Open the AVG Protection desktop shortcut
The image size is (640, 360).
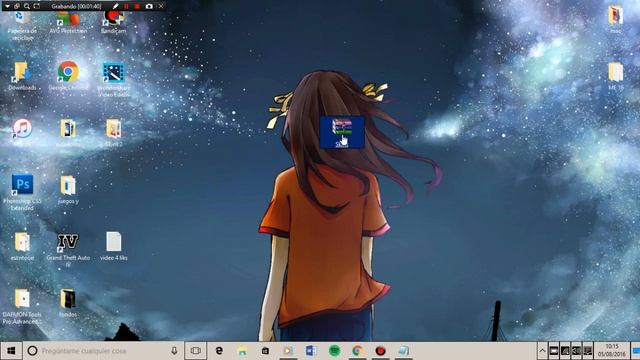[x=68, y=22]
